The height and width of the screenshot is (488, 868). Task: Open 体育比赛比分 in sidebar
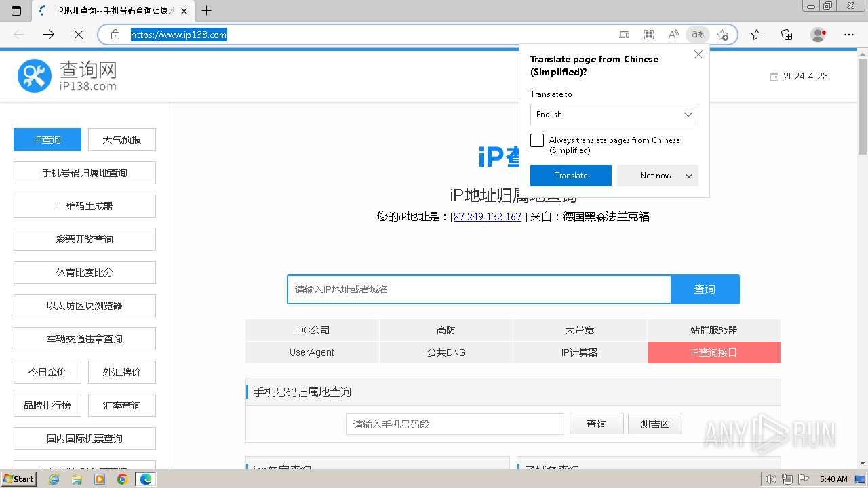pyautogui.click(x=85, y=272)
